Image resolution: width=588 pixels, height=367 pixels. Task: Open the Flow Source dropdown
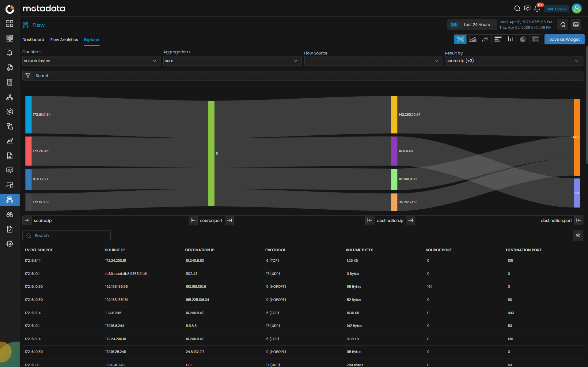pos(373,61)
